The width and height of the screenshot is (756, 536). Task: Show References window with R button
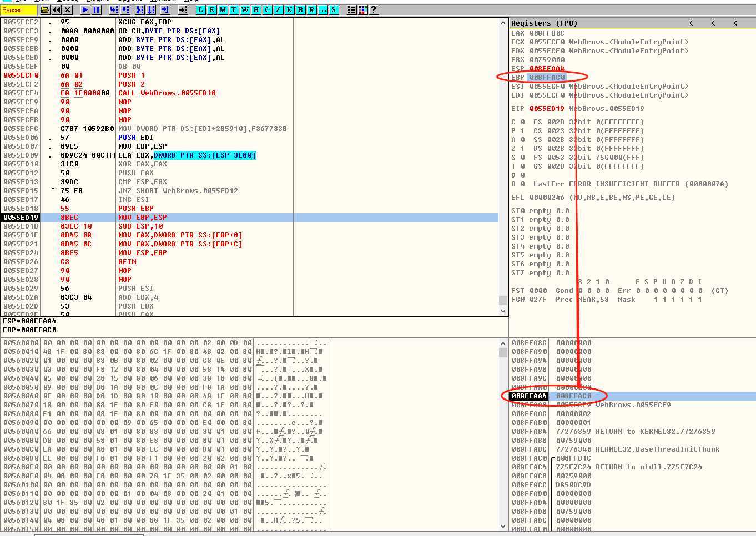point(311,10)
